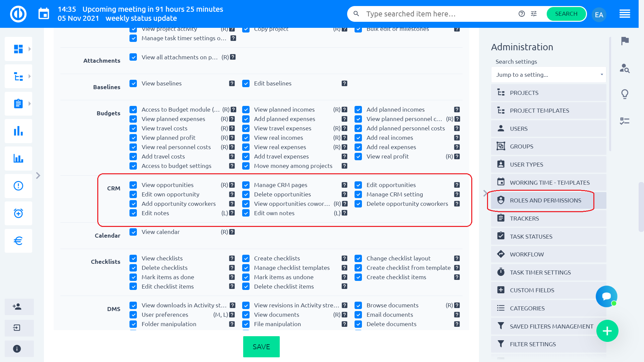Click the info icon at bottom left
Image resolution: width=644 pixels, height=362 pixels.
[x=17, y=349]
